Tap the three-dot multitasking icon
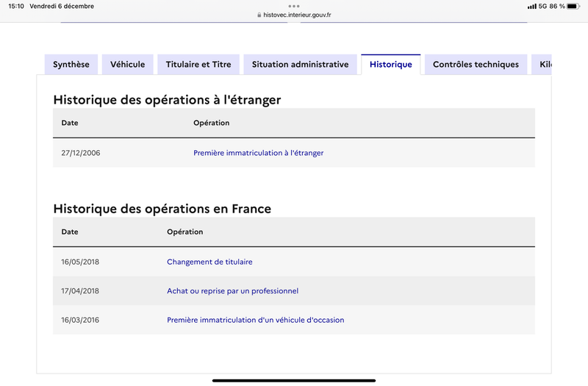 click(x=294, y=6)
